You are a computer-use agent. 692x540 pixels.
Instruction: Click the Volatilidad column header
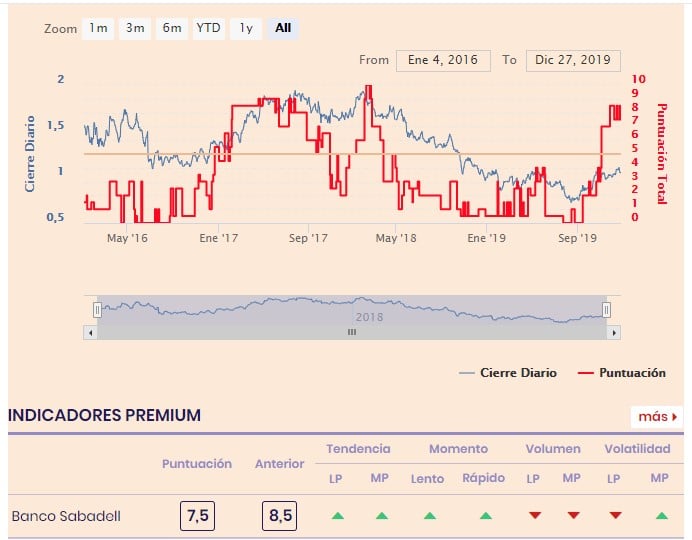tap(637, 449)
